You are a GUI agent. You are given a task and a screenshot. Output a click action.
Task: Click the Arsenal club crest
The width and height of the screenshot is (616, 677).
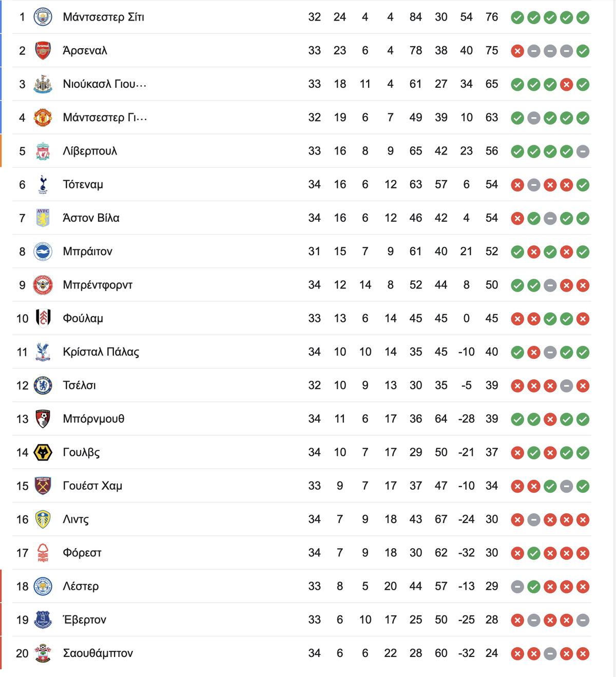43,50
